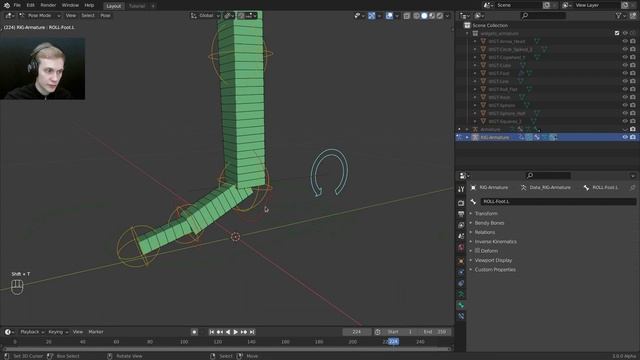
Task: Expand the Relations panel
Action: (x=484, y=232)
